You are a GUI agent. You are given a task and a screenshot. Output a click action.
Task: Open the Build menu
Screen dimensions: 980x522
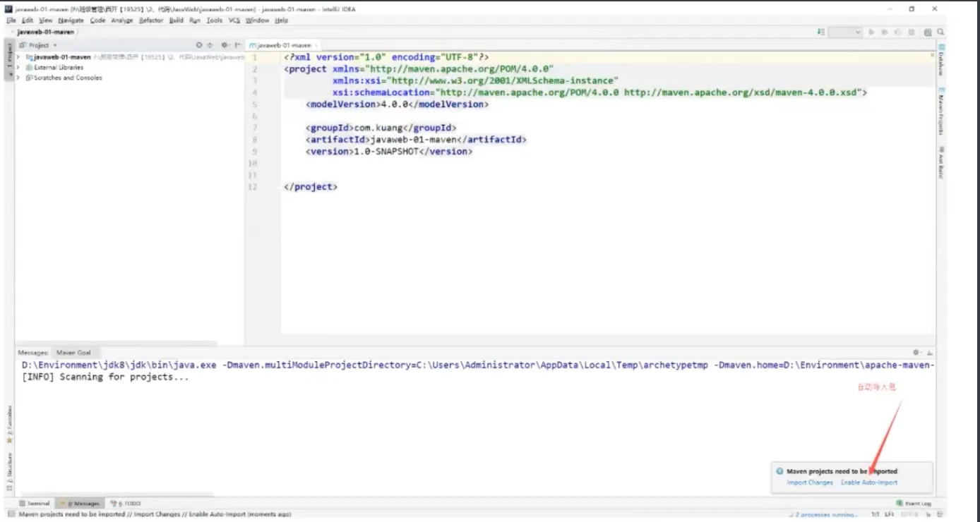pos(177,20)
